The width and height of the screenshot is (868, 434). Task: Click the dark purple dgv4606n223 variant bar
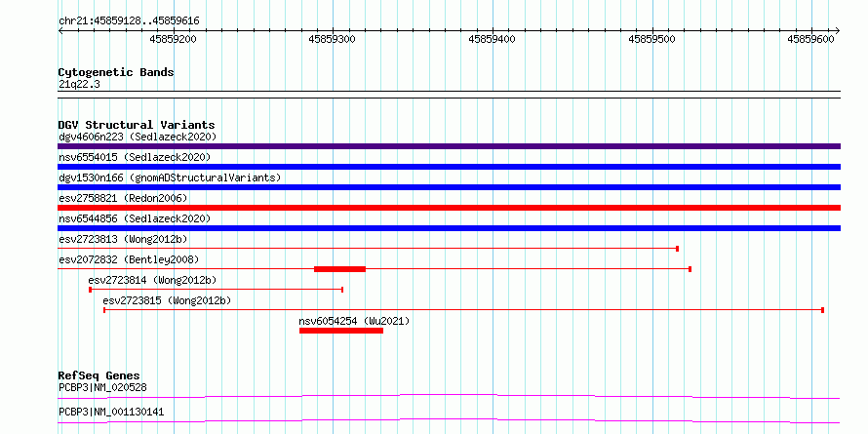(449, 146)
